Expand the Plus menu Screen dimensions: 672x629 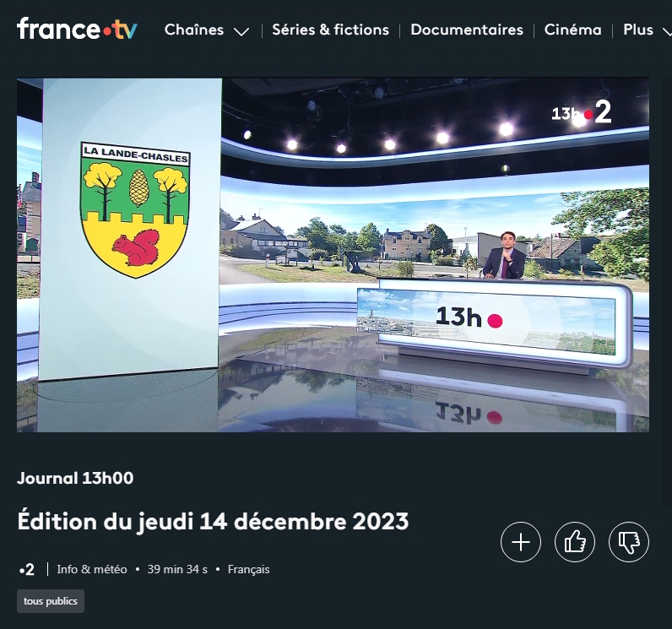tap(647, 30)
